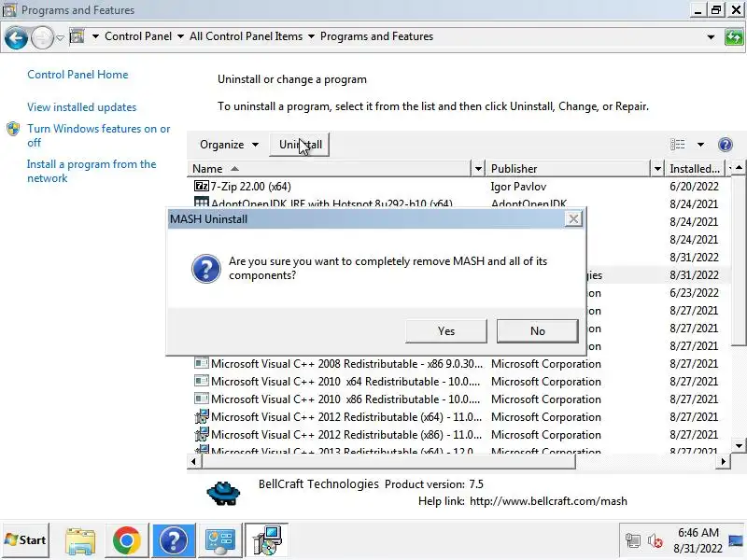
Task: Go back with the Back arrow
Action: 16,37
